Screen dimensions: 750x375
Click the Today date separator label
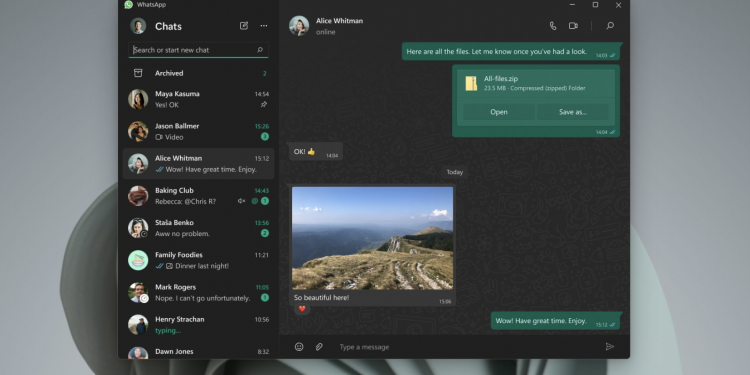(x=454, y=172)
